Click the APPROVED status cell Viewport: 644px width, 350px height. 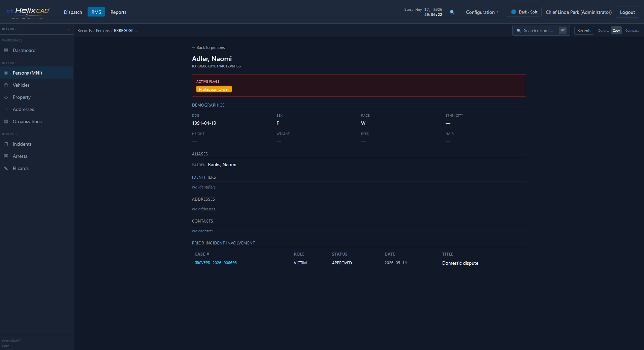(x=342, y=263)
